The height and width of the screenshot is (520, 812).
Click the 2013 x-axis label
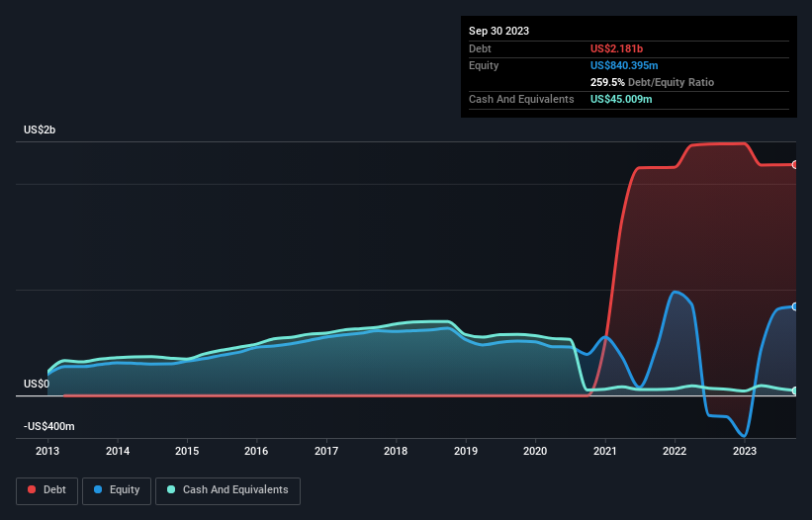pyautogui.click(x=47, y=451)
